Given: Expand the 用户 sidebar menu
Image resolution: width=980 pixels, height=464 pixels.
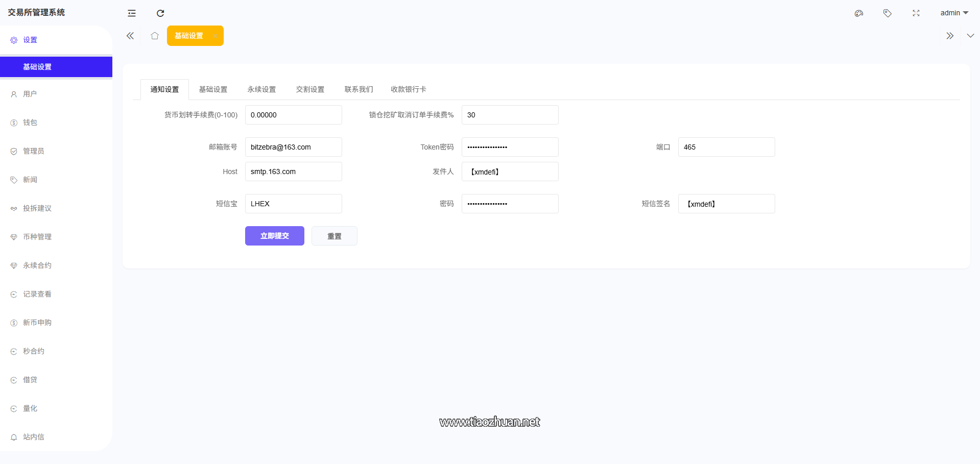Looking at the screenshot, I should click(x=30, y=94).
